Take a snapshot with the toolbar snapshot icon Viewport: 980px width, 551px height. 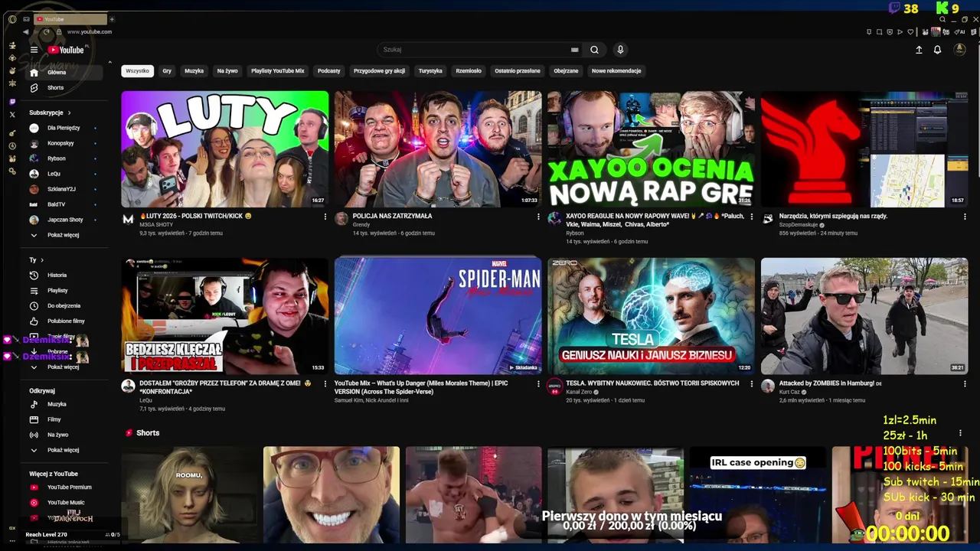point(880,32)
